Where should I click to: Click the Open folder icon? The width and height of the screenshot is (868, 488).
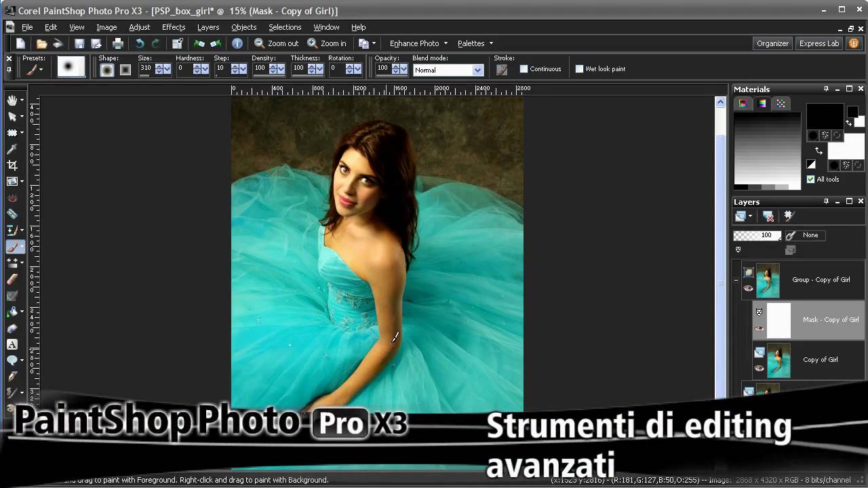pos(41,43)
